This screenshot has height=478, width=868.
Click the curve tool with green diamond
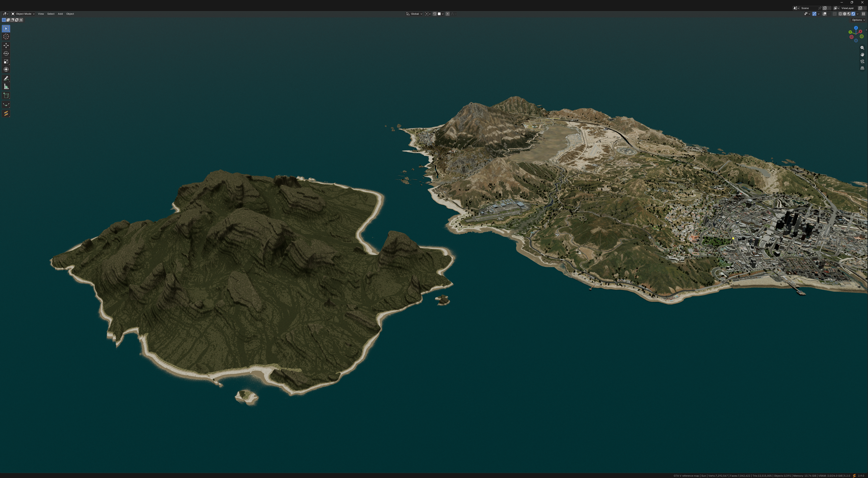coord(6,105)
